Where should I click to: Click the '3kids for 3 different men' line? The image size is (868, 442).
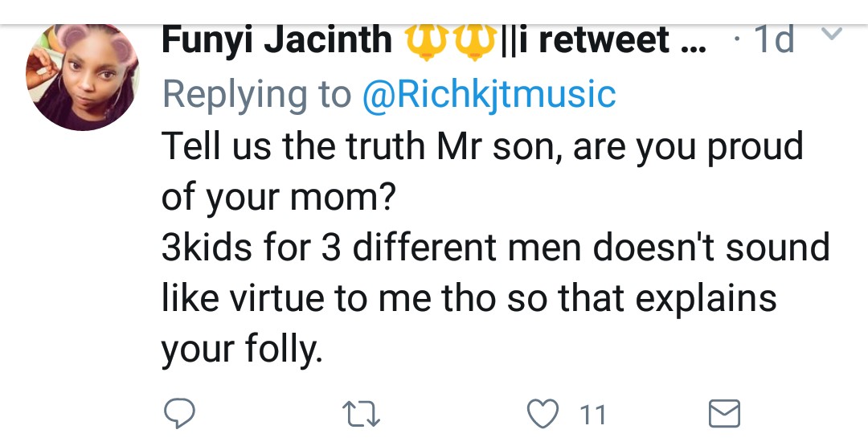pyautogui.click(x=495, y=248)
